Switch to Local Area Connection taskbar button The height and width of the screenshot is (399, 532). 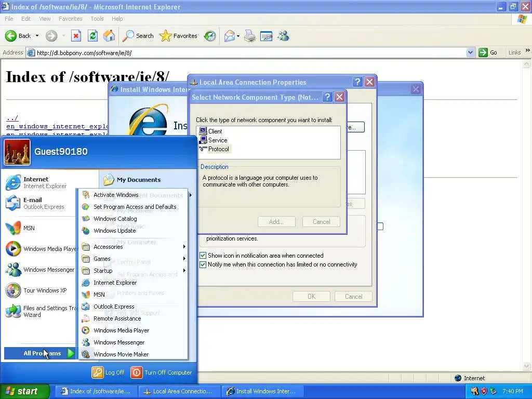coord(179,391)
